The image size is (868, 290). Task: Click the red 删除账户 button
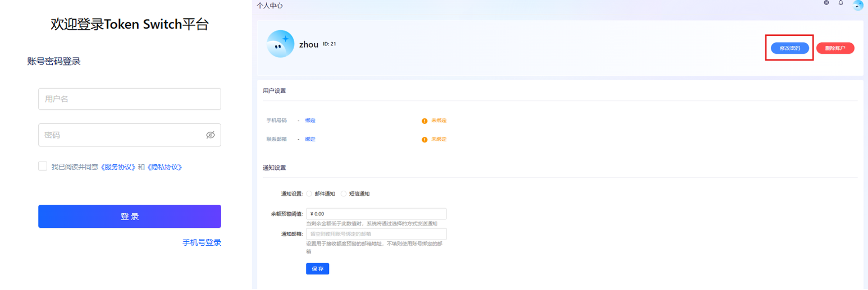pos(835,48)
